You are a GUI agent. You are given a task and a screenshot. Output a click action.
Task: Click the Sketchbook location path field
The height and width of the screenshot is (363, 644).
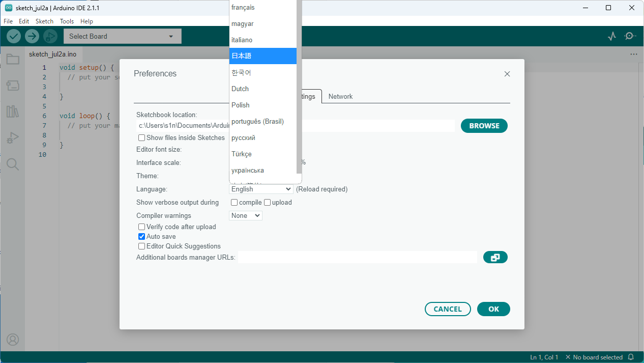pyautogui.click(x=296, y=126)
